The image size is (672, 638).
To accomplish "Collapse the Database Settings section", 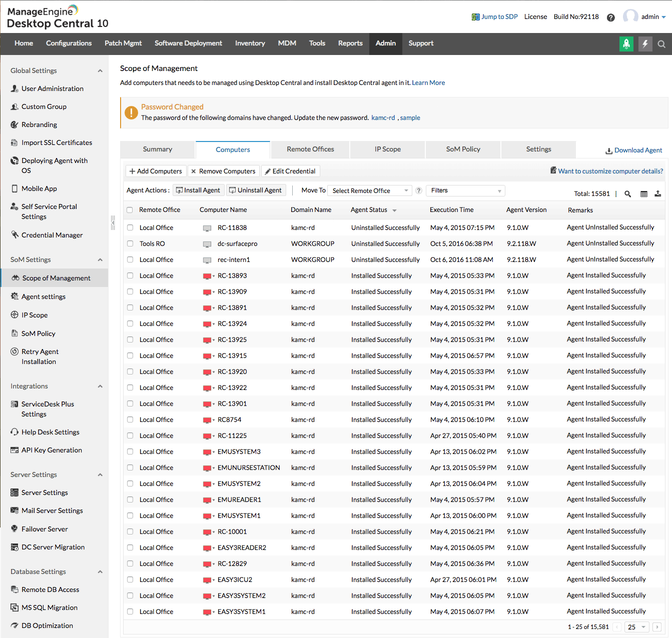I will click(x=100, y=571).
